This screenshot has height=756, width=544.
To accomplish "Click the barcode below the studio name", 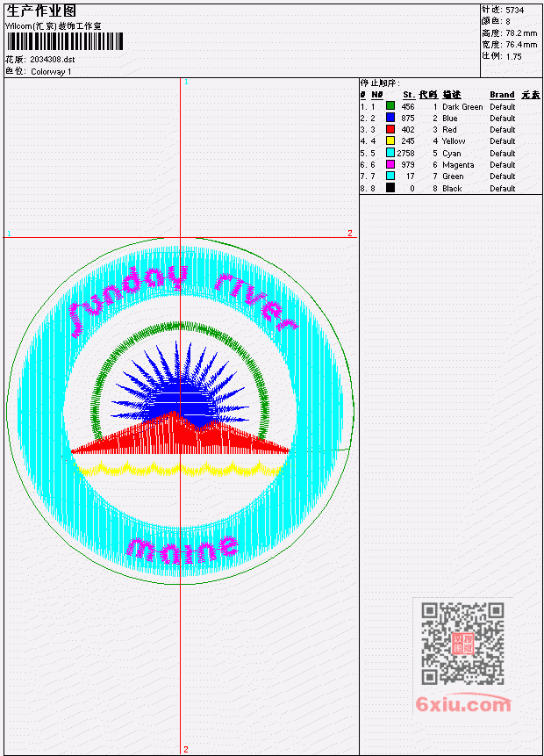I will pyautogui.click(x=65, y=41).
